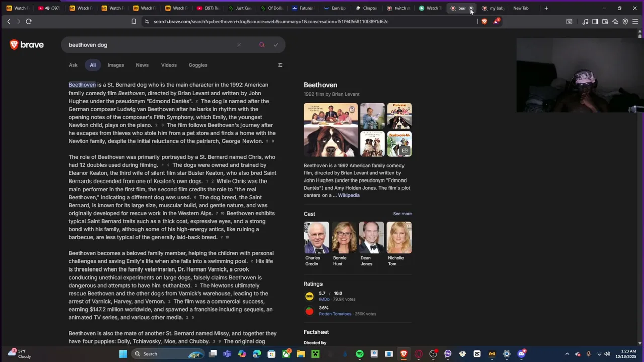644x362 pixels.
Task: Reload the page
Action: [x=29, y=21]
